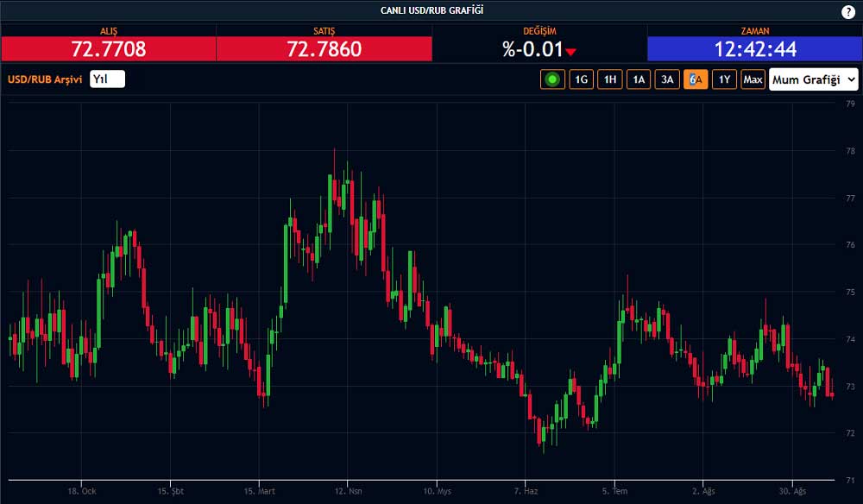Select the 1G time range
Viewport: 863px width, 504px height.
coord(581,79)
